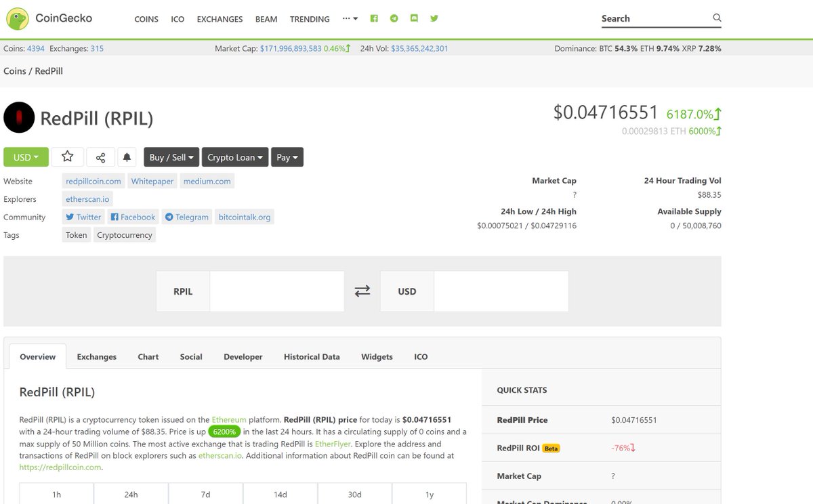Image resolution: width=813 pixels, height=504 pixels.
Task: Open the Telegram community link
Action: click(187, 217)
